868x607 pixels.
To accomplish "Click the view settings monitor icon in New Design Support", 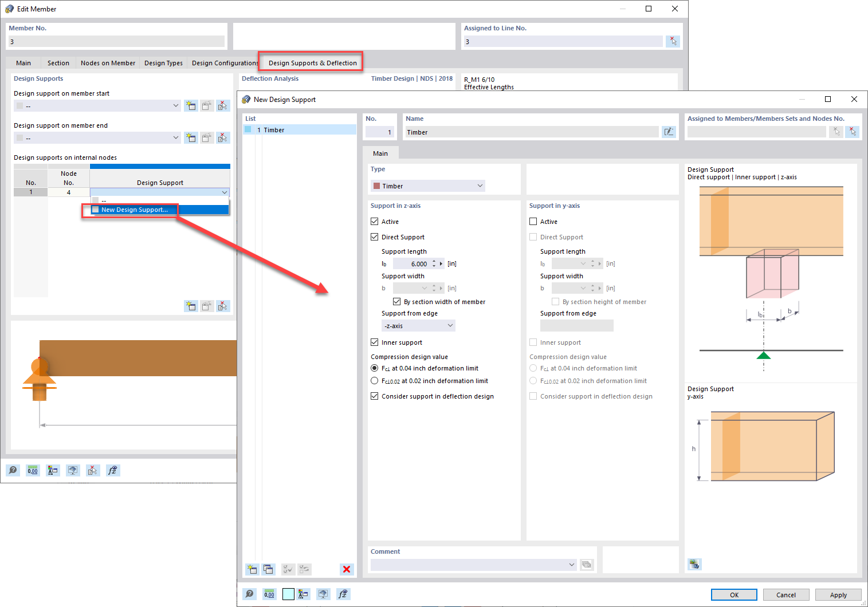I will [x=323, y=594].
